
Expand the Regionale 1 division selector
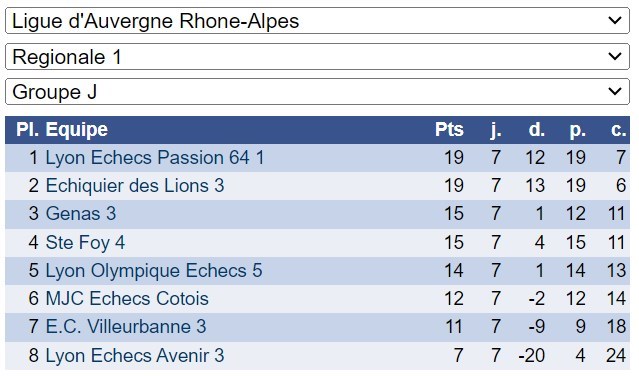click(317, 57)
